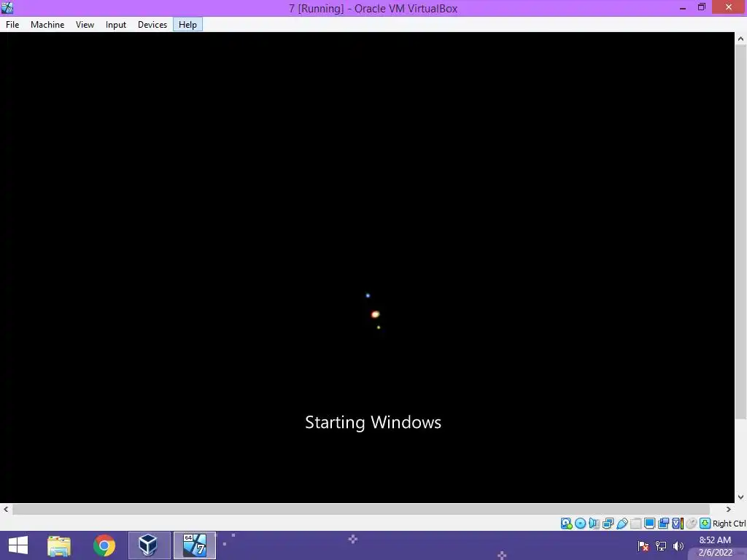Viewport: 747px width, 560px height.
Task: Close the VirtualBox VM window
Action: coord(729,7)
